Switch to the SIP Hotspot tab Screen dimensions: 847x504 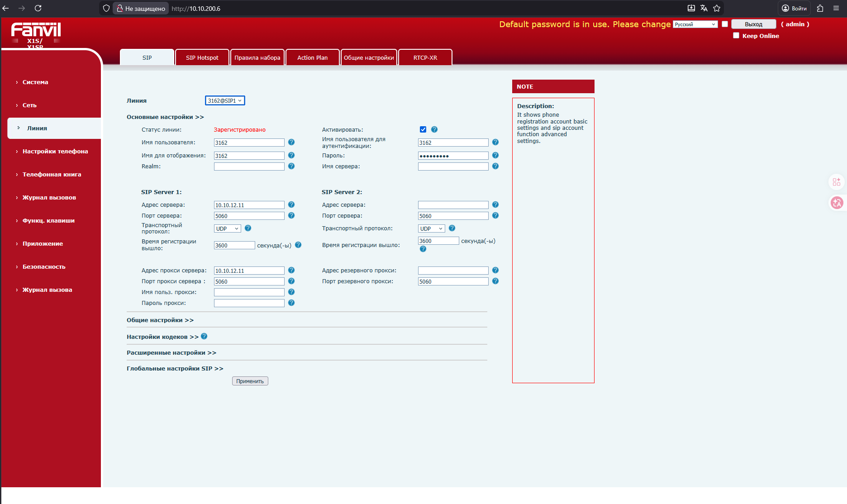pos(202,57)
